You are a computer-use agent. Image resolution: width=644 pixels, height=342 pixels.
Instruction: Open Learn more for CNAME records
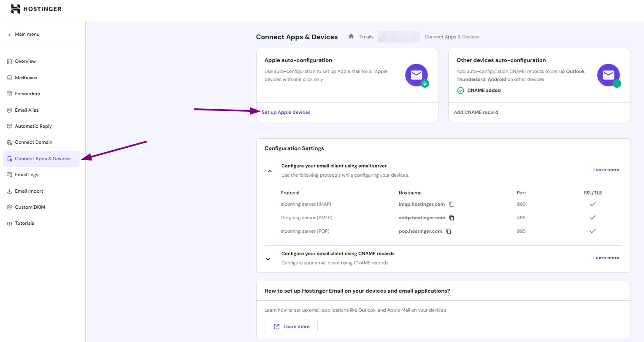tap(606, 258)
